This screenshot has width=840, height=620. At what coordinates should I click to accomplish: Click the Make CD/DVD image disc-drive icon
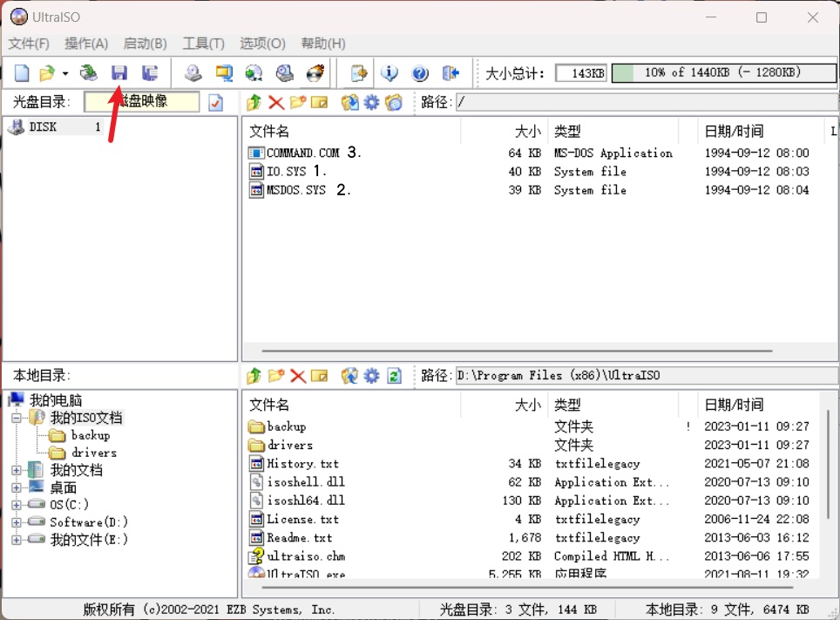(193, 73)
